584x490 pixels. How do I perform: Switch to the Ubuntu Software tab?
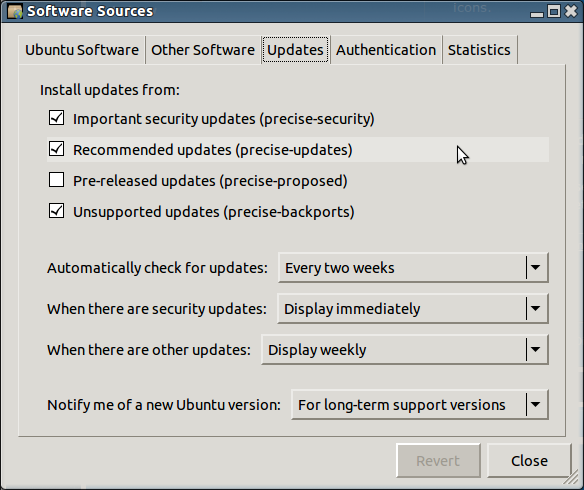pos(82,50)
